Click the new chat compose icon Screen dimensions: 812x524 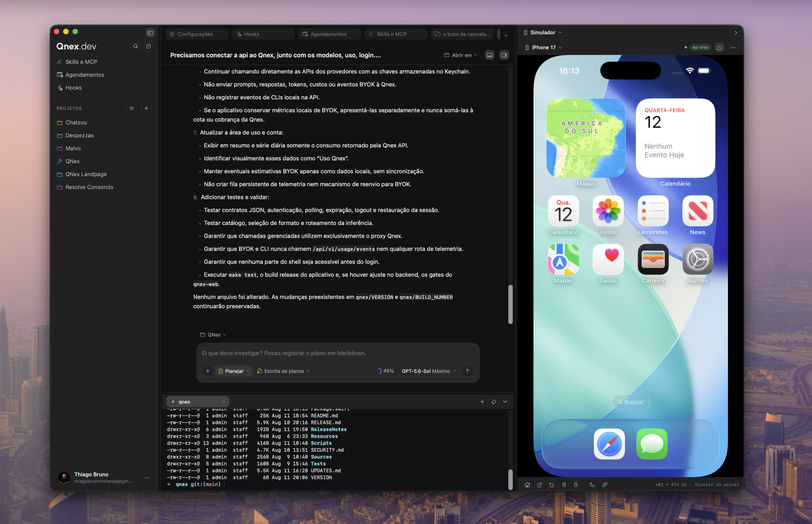pyautogui.click(x=148, y=46)
